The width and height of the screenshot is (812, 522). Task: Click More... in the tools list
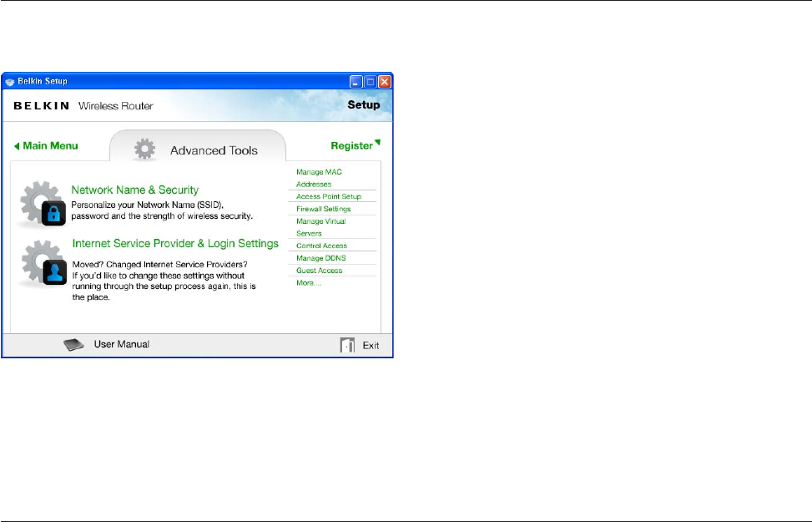(x=309, y=283)
